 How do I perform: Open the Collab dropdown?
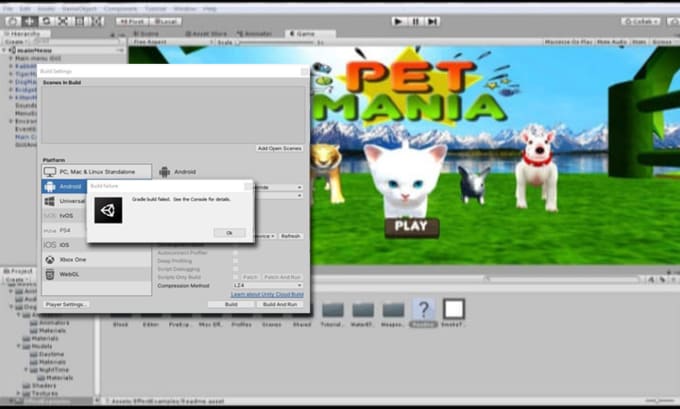641,21
